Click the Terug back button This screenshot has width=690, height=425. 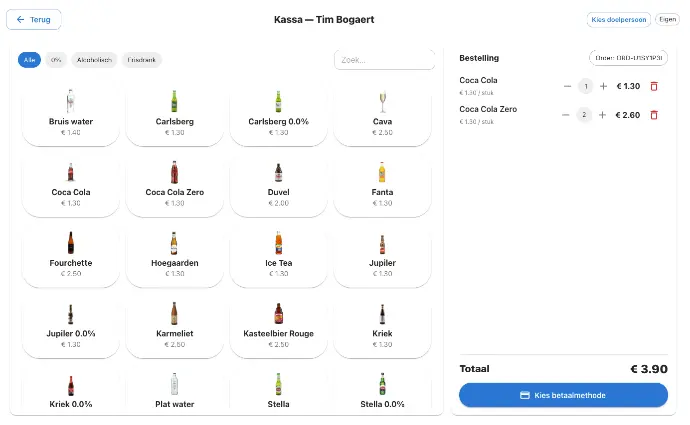coord(34,19)
